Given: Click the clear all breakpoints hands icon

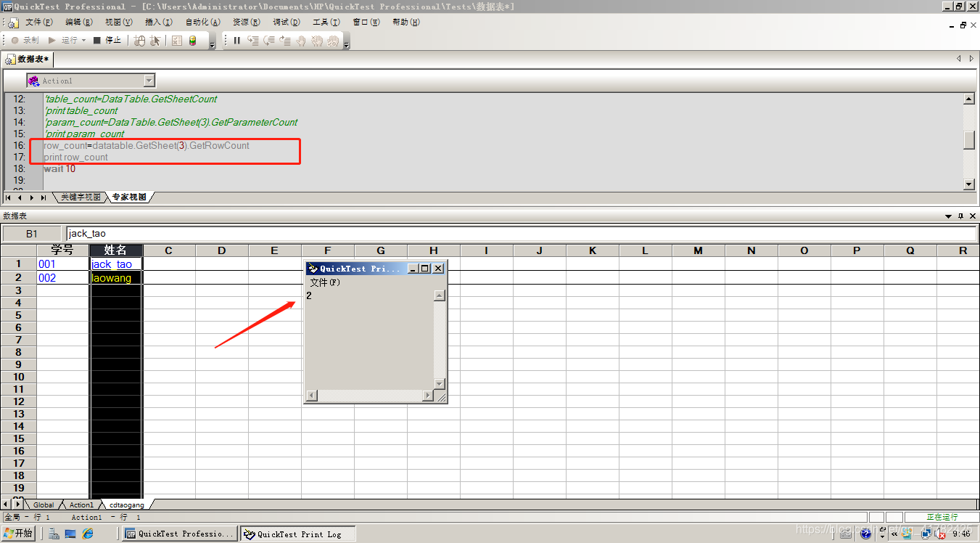Looking at the screenshot, I should click(x=317, y=41).
